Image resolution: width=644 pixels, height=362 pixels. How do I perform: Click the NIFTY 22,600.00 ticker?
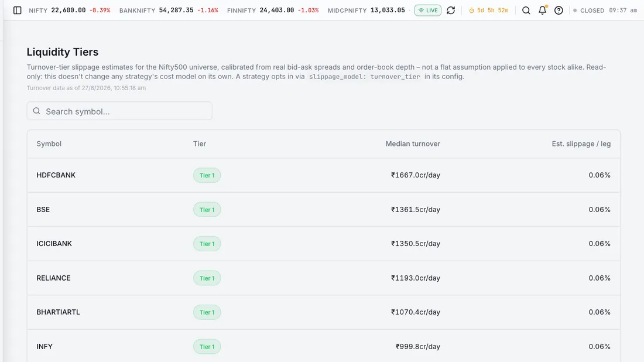tap(70, 11)
